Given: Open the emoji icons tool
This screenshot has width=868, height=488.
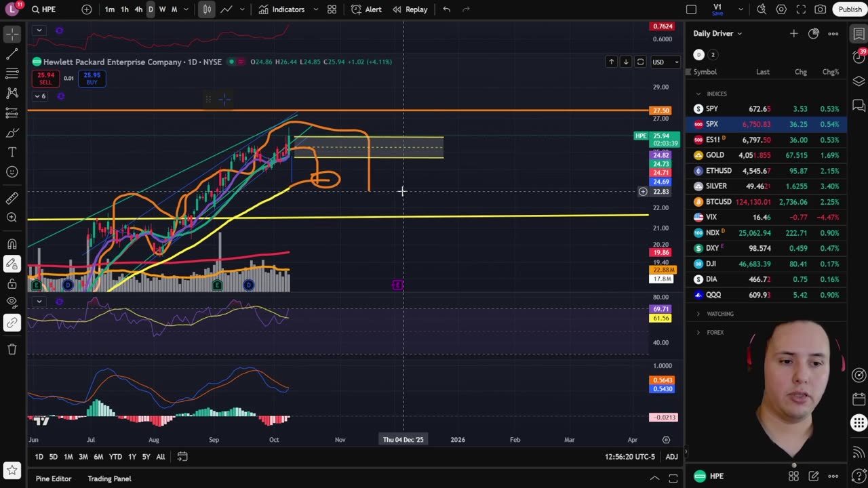Looking at the screenshot, I should point(12,171).
